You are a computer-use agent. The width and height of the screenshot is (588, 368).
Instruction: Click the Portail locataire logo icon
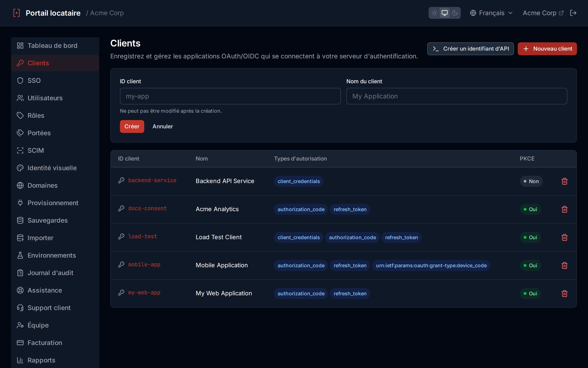[17, 13]
